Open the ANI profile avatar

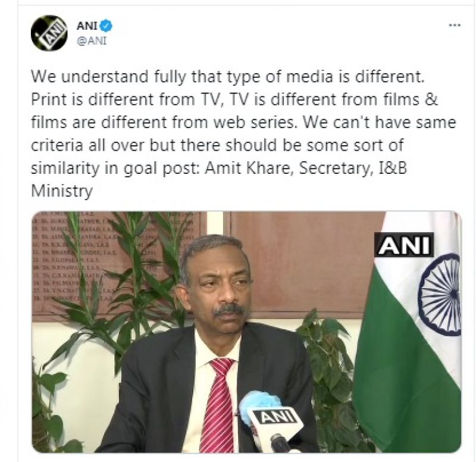[49, 33]
